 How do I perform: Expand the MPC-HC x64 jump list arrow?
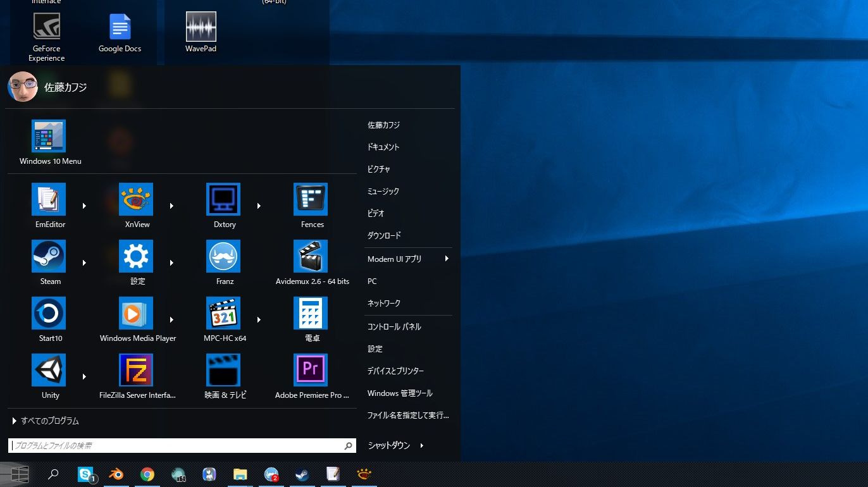tap(259, 320)
